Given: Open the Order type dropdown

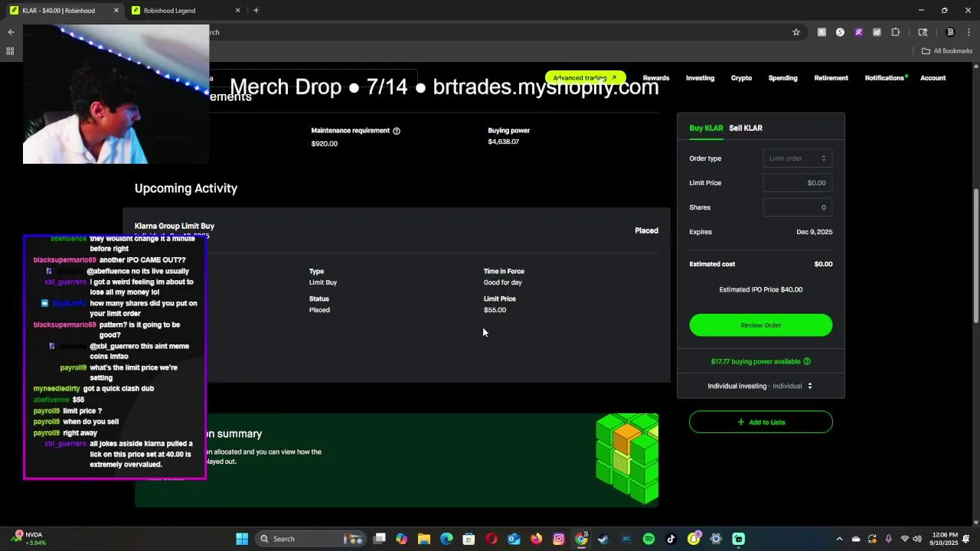Looking at the screenshot, I should (x=797, y=158).
